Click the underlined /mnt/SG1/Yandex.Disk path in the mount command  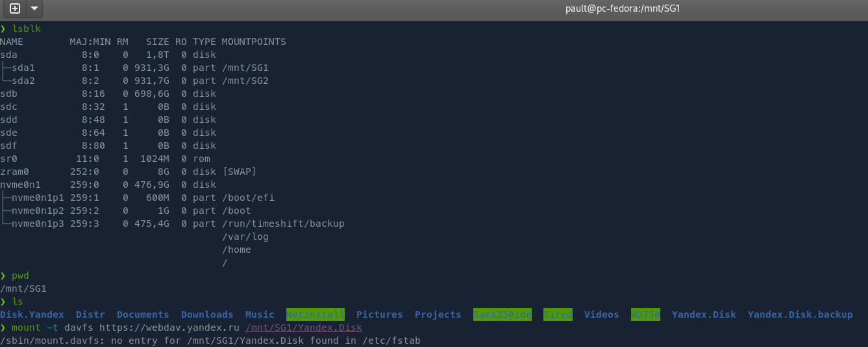(x=303, y=328)
